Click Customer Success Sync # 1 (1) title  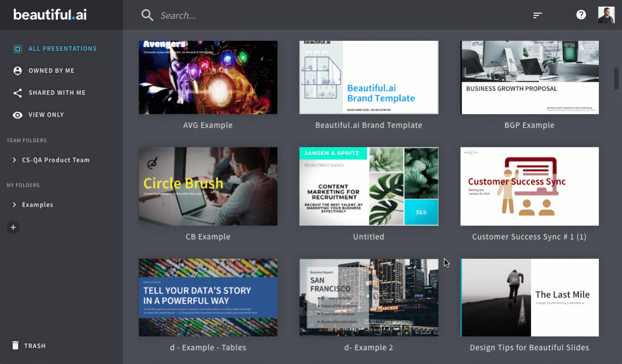pos(529,237)
